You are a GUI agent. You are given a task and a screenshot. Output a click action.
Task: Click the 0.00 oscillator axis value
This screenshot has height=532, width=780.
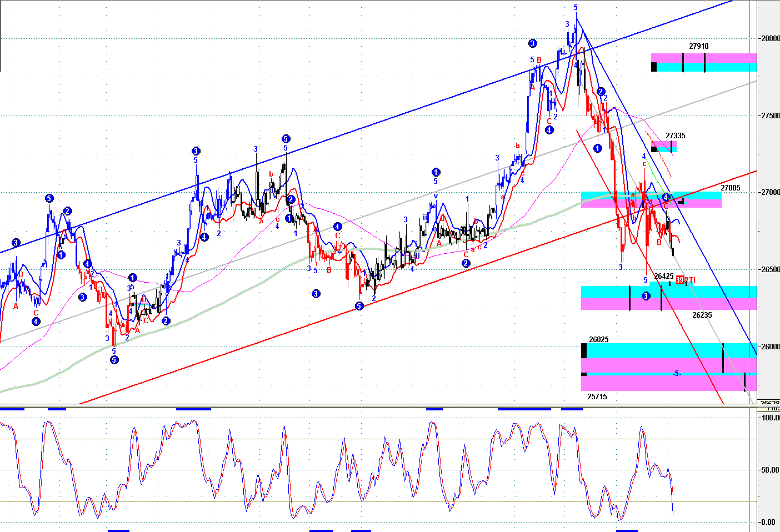pos(769,522)
